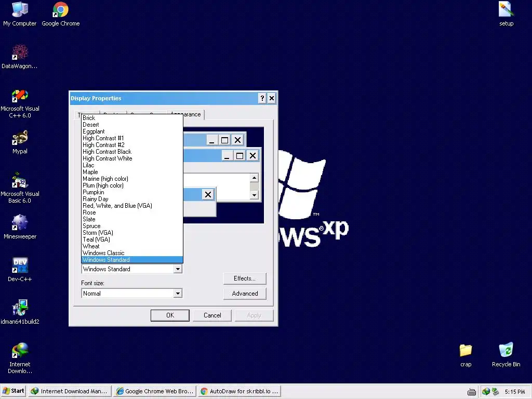
Task: Select the idman641build2 installer icon
Action: 20,312
